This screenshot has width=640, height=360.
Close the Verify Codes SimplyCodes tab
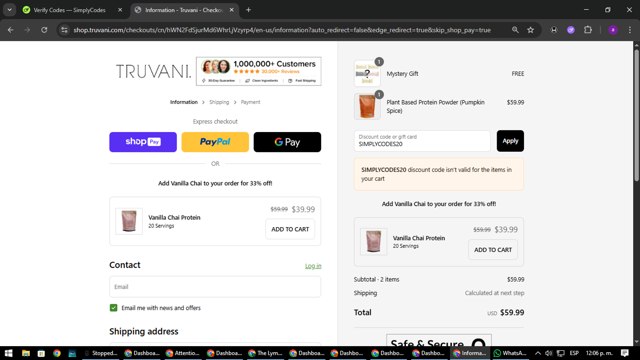120,10
